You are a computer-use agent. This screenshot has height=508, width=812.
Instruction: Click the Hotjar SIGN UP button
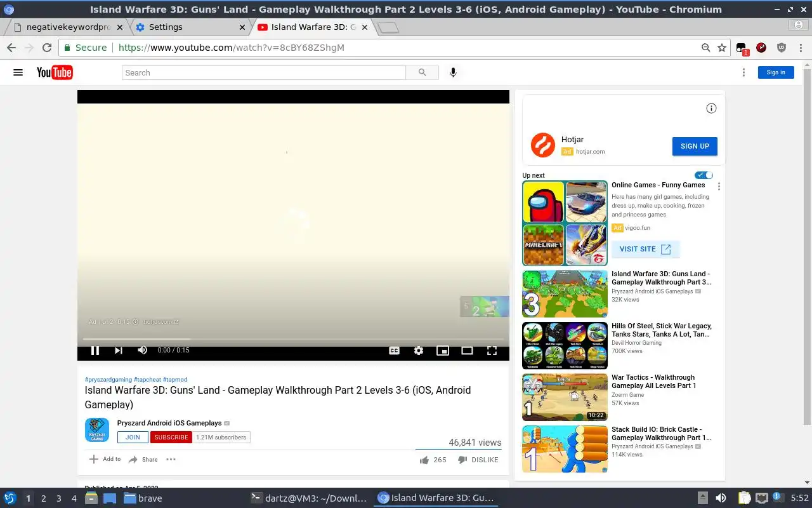(x=695, y=146)
